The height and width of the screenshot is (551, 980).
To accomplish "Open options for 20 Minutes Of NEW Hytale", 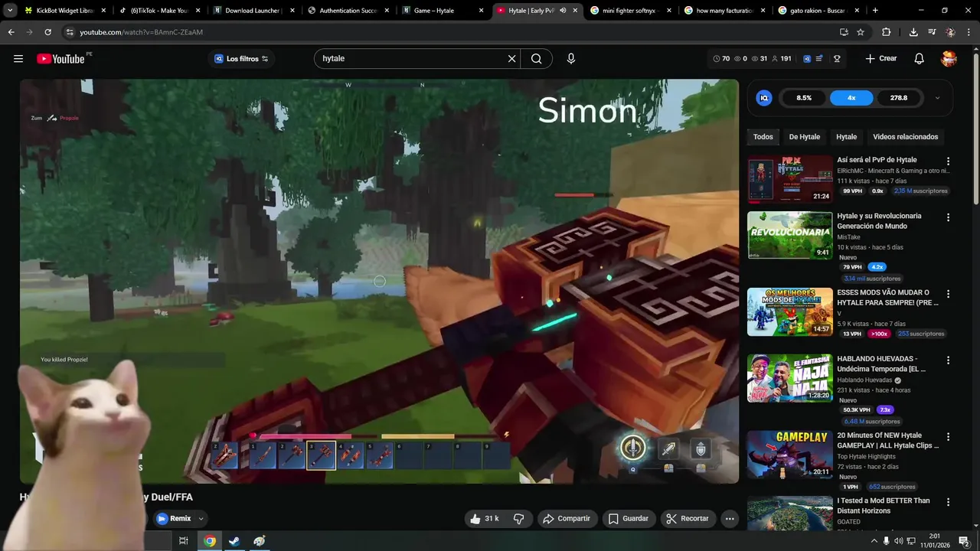I will tap(948, 437).
